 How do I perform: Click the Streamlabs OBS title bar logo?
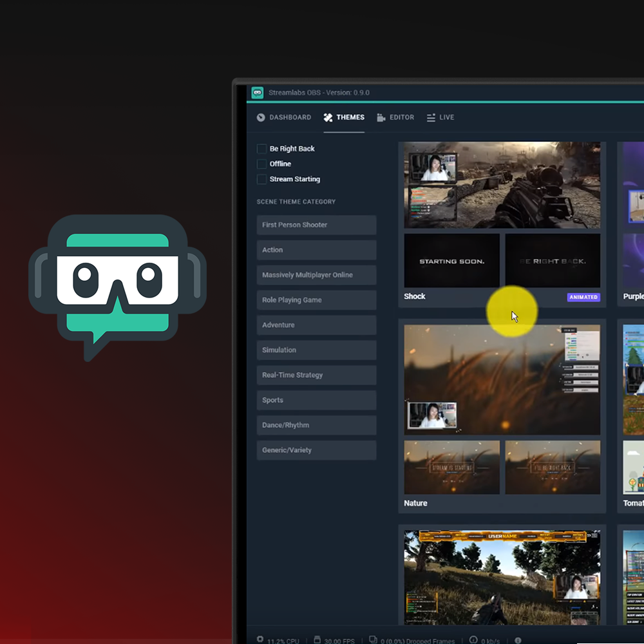point(258,93)
